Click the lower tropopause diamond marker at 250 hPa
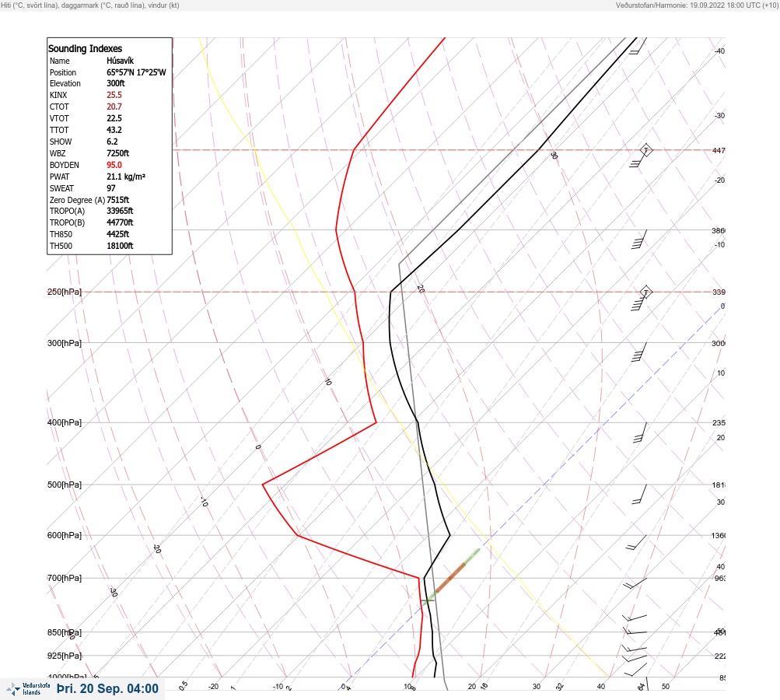This screenshot has height=700, width=780. click(x=645, y=292)
